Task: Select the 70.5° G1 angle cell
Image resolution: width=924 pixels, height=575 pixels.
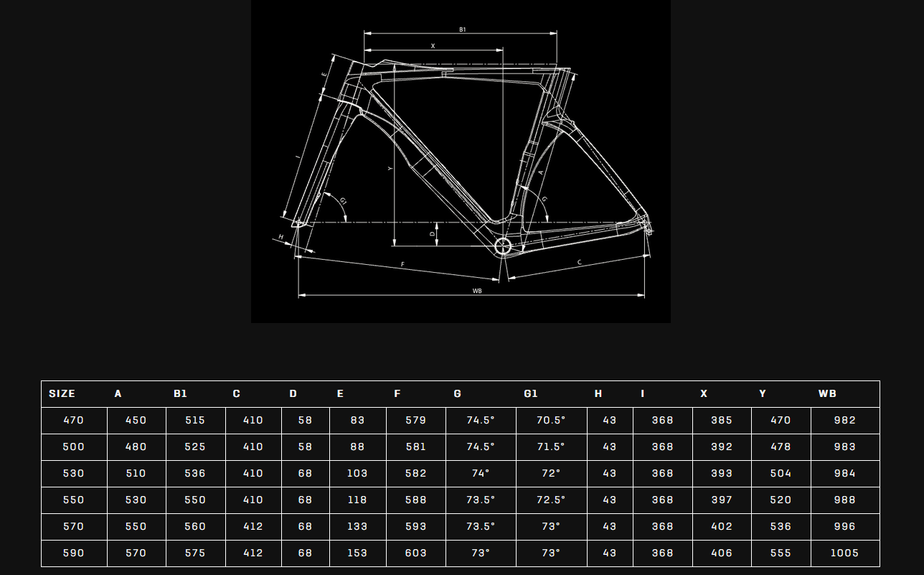Action: coord(551,420)
